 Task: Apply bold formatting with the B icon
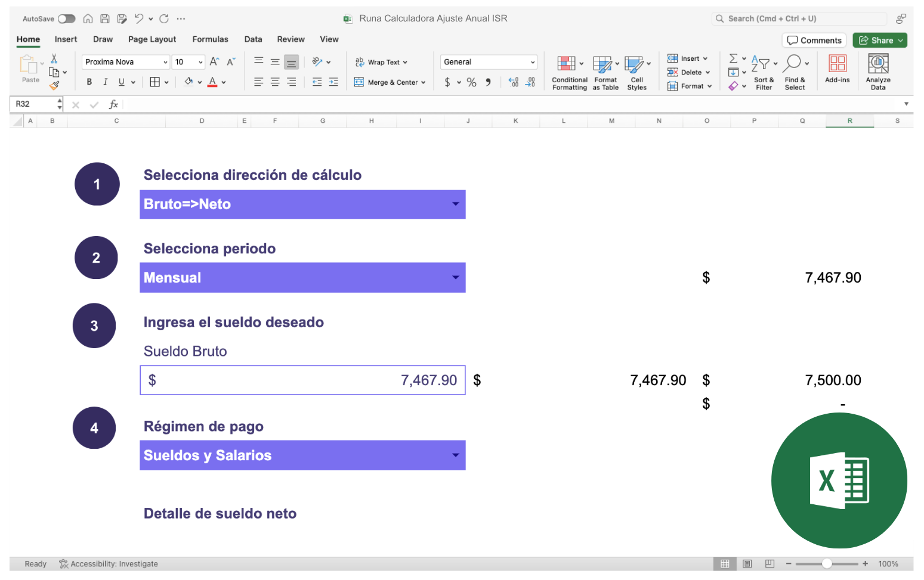tap(89, 82)
